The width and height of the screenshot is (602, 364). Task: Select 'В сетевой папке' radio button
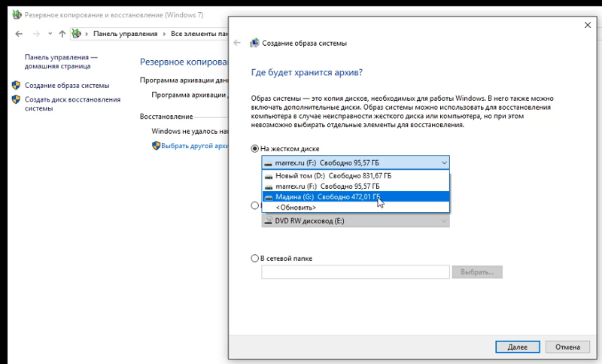pos(254,258)
